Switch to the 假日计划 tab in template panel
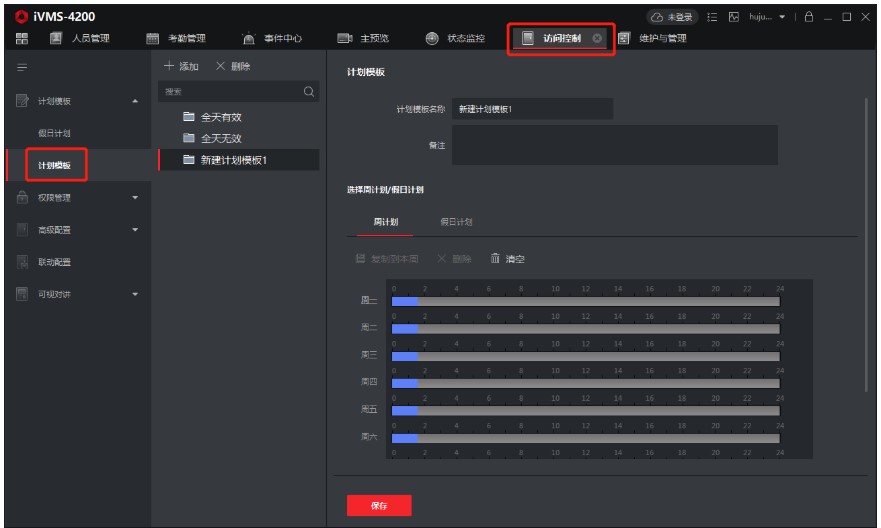 pyautogui.click(x=456, y=222)
